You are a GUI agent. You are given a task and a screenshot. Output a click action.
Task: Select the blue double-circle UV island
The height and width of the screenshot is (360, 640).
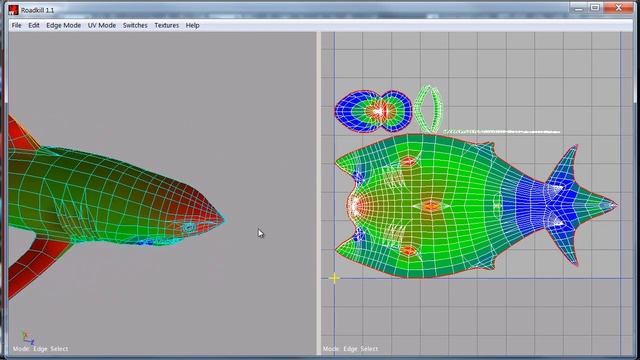coord(373,111)
